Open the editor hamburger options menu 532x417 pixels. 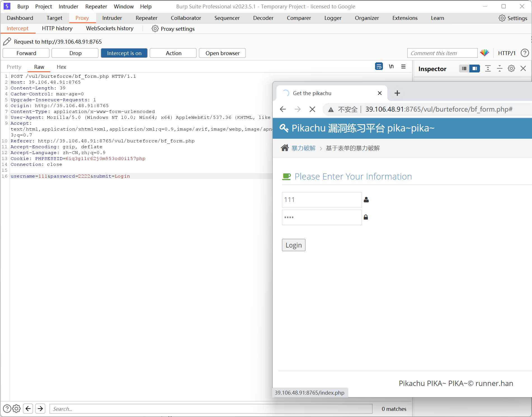click(x=403, y=67)
